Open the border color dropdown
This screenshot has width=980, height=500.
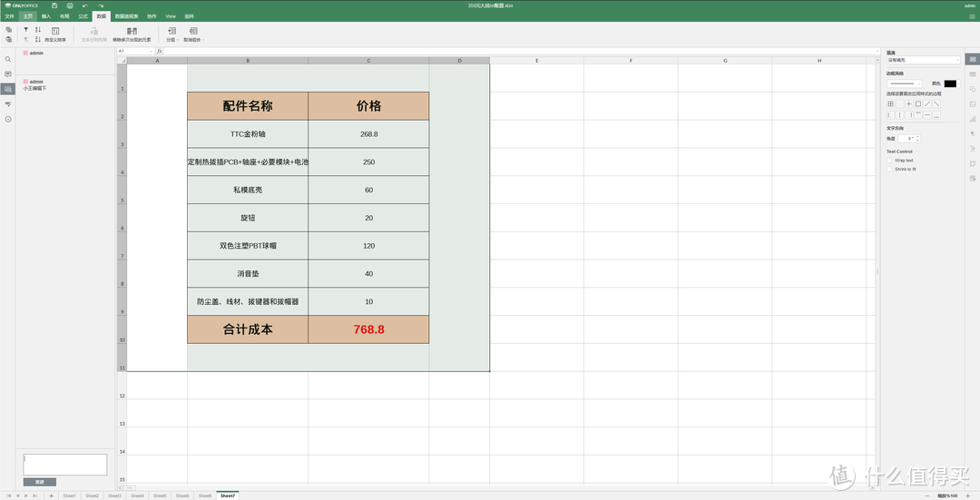[x=951, y=83]
